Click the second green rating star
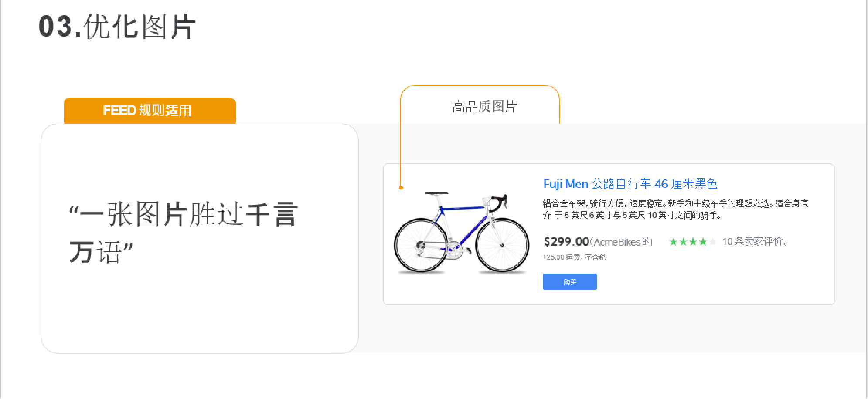Image resolution: width=868 pixels, height=399 pixels. click(684, 242)
